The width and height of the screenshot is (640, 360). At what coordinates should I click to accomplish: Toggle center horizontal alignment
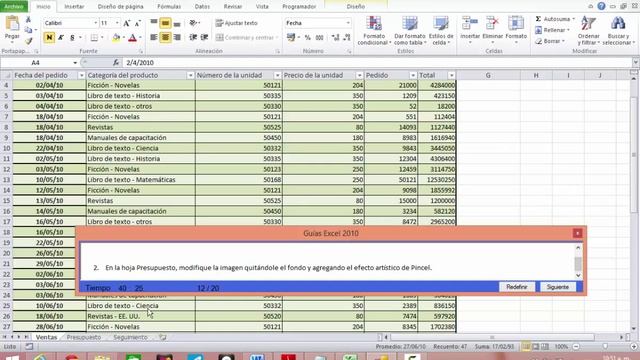tap(165, 38)
